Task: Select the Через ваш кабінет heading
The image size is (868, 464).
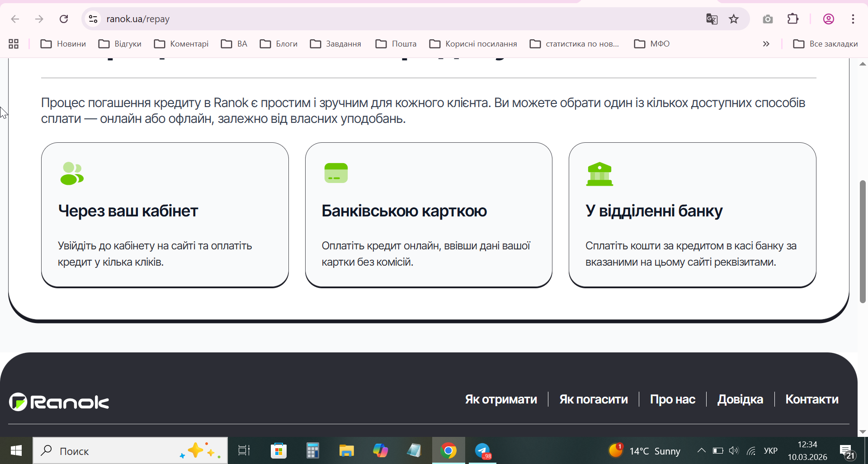Action: click(x=128, y=211)
